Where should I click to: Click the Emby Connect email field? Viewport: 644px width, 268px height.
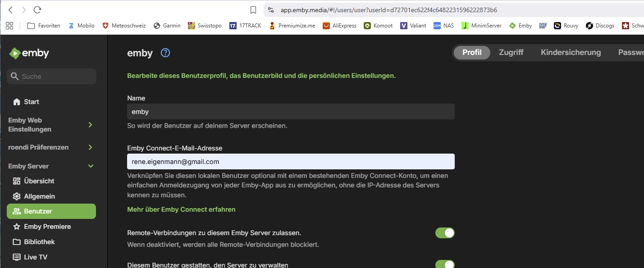point(291,162)
